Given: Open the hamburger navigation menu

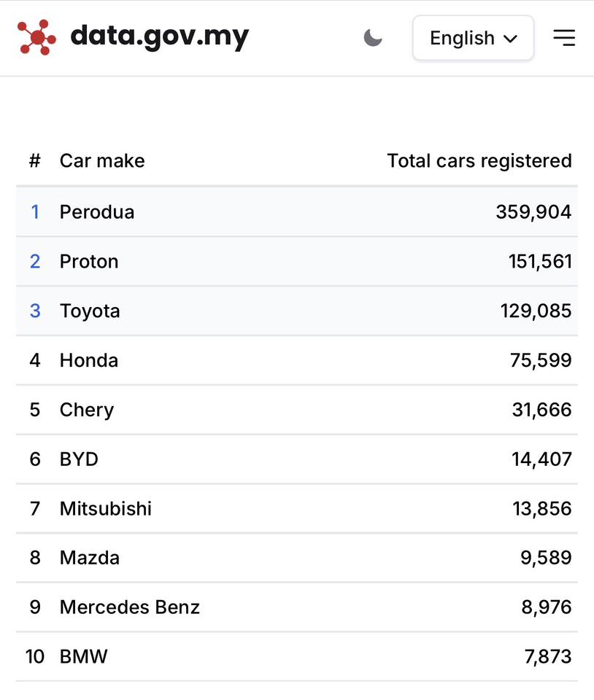Looking at the screenshot, I should click(564, 38).
